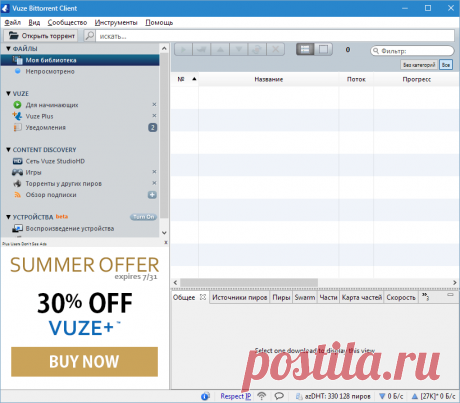The image size is (460, 403).
Task: Close the Игры sidebar entry
Action: click(x=154, y=172)
